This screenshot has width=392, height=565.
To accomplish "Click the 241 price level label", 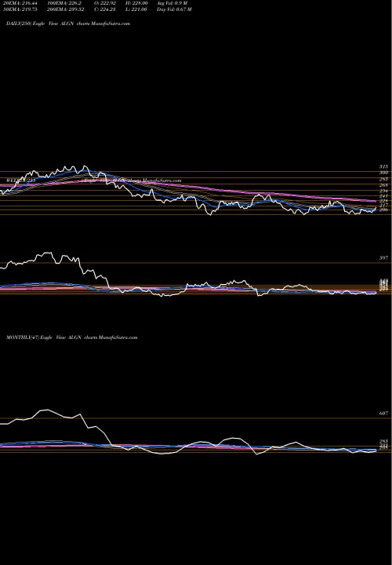I will (383, 196).
